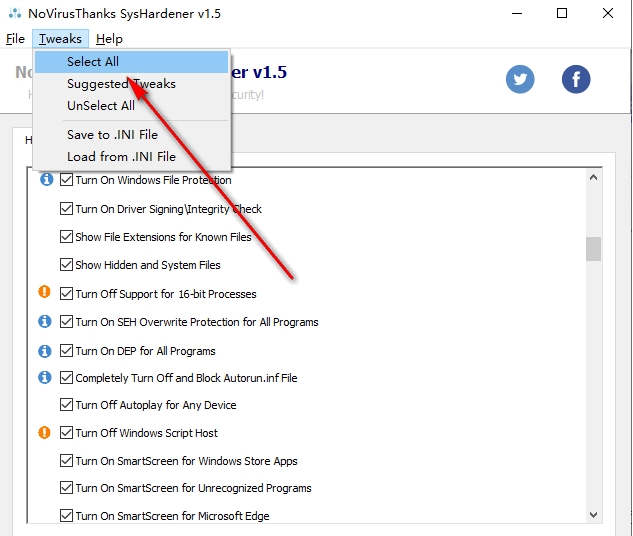Viewport: 633px width, 536px height.
Task: Choose UnSelect All menu item
Action: tap(132, 105)
